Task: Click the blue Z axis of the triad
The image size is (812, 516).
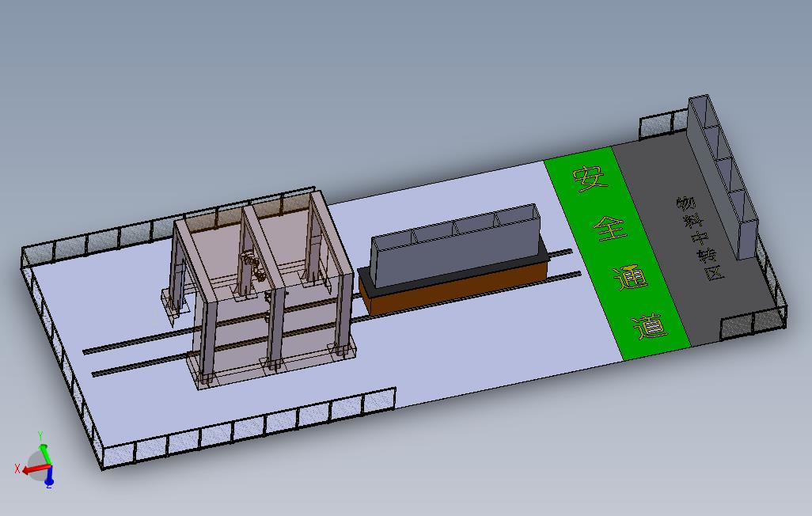Action: (49, 476)
